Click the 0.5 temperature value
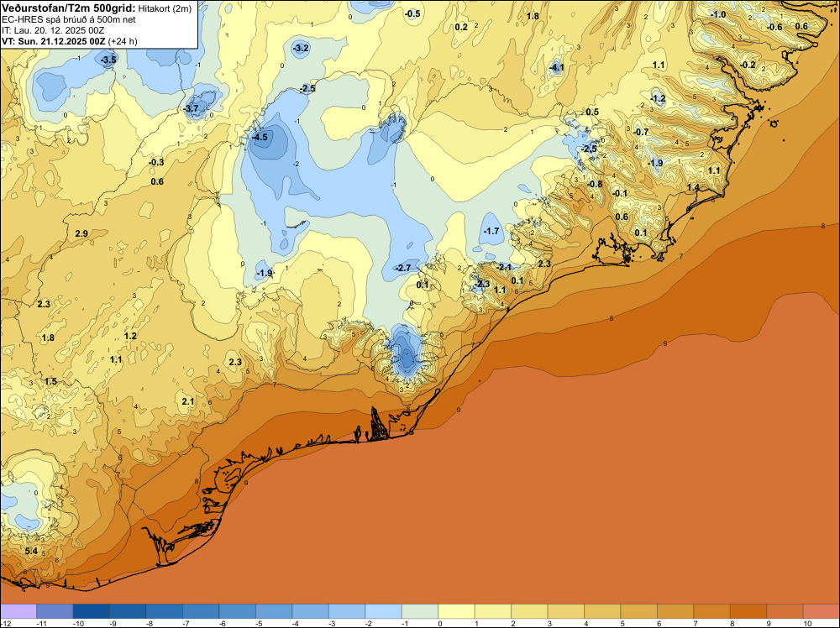The image size is (840, 628). pyautogui.click(x=592, y=112)
